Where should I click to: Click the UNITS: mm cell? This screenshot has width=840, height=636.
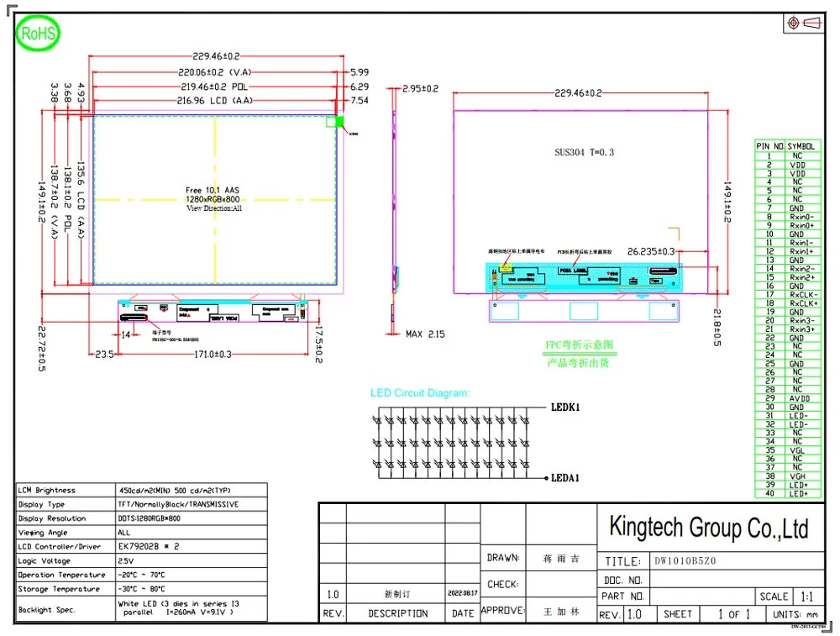pos(795,614)
